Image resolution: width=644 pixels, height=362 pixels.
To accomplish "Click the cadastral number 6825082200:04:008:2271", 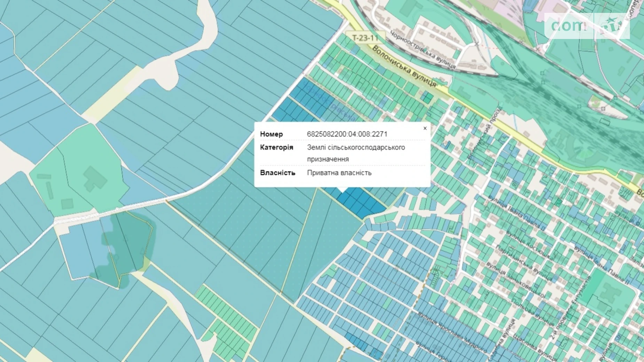I will (347, 134).
